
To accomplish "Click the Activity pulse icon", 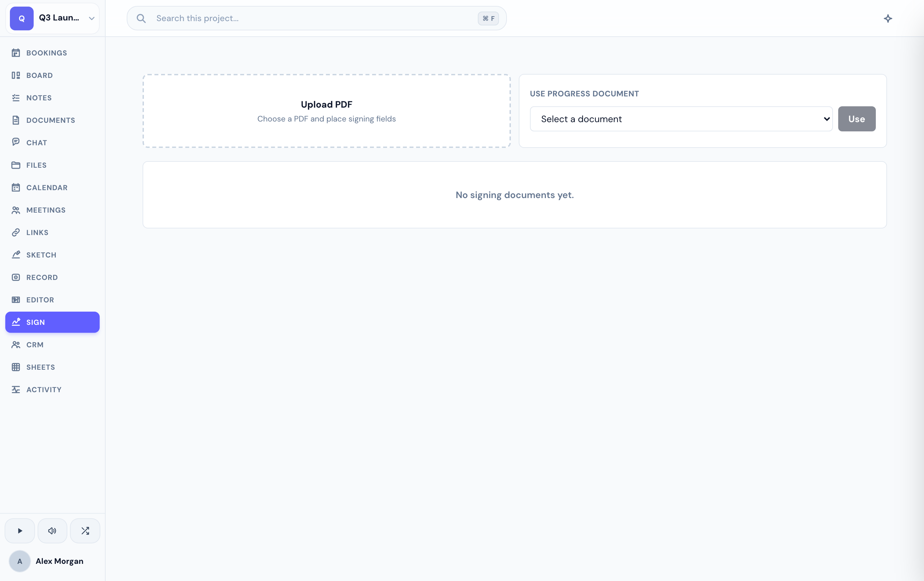I will pos(16,390).
